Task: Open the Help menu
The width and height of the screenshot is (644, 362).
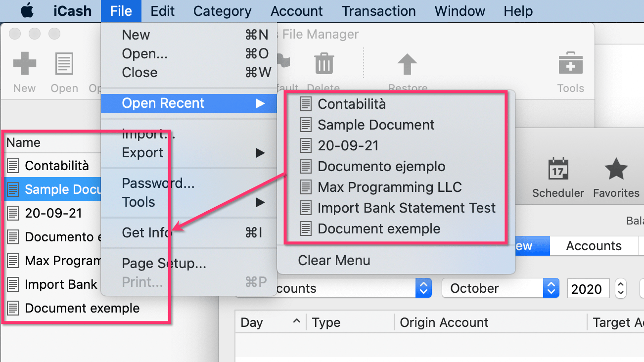Action: (518, 11)
